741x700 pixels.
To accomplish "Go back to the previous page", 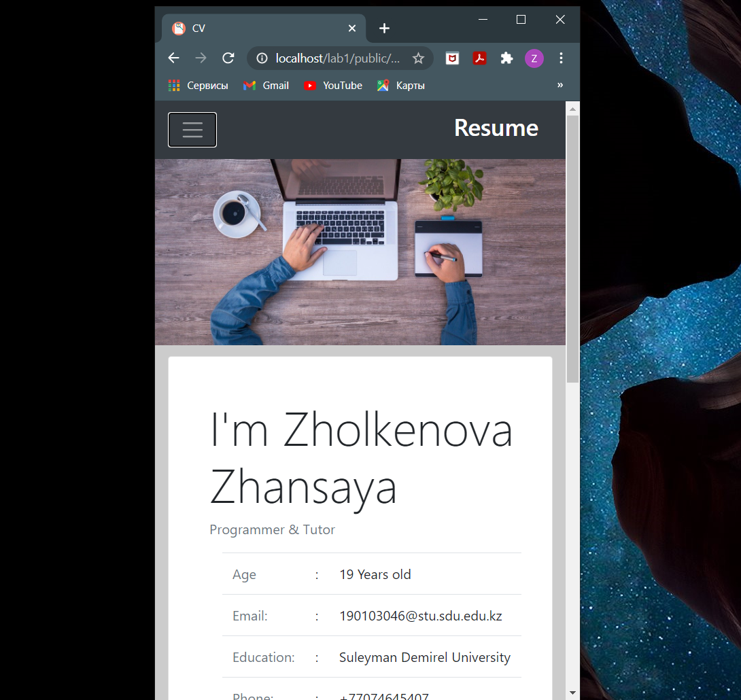I will [174, 58].
